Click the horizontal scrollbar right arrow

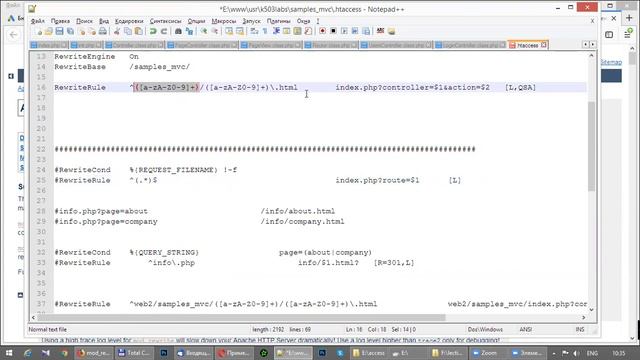(x=584, y=317)
